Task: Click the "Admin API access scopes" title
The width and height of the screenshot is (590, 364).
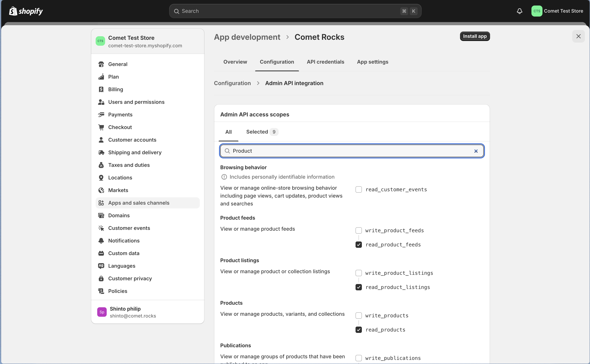Action: coord(255,115)
